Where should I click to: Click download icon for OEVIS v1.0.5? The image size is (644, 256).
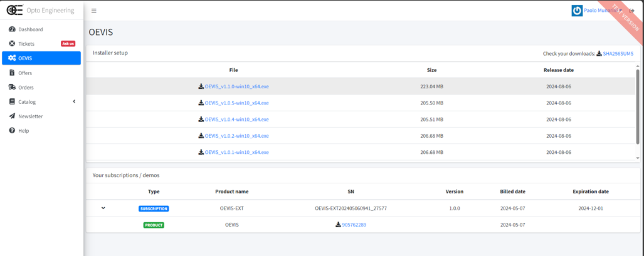point(201,103)
